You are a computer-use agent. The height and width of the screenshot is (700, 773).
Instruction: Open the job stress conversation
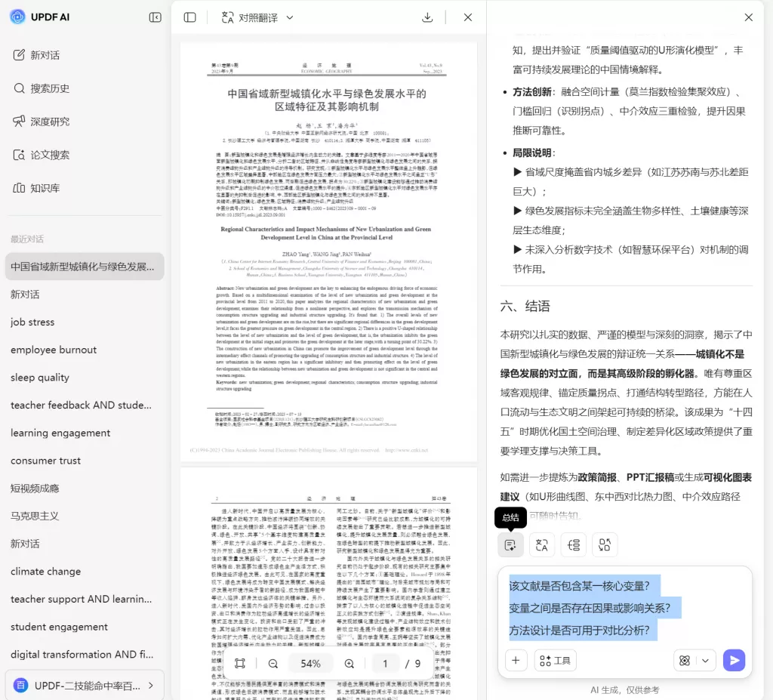tap(32, 322)
